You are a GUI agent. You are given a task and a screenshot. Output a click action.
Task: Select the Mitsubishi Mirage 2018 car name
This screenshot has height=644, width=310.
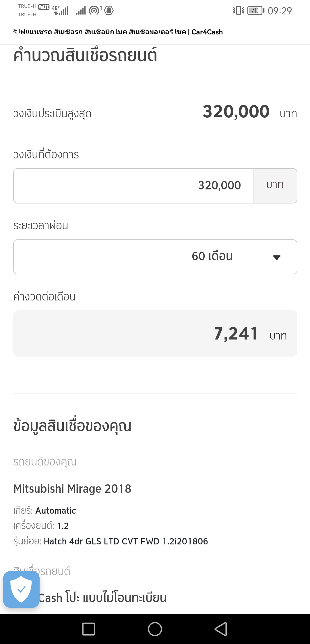pos(72,488)
